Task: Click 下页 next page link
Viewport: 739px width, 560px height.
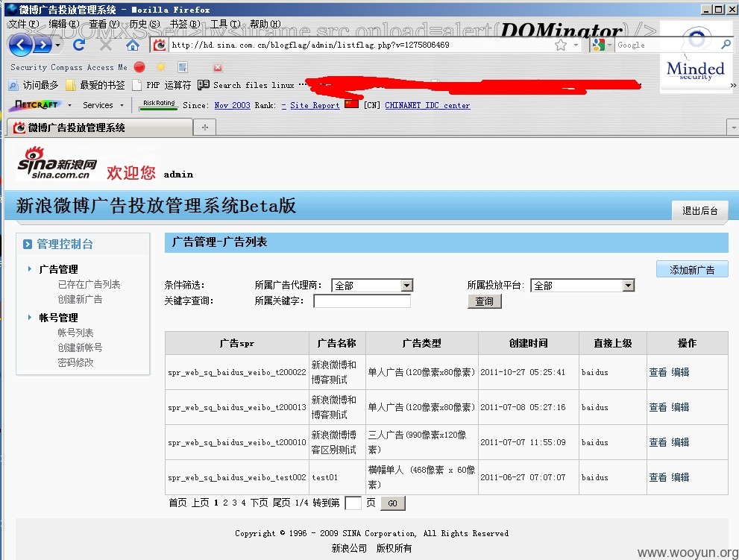Action: (x=259, y=503)
